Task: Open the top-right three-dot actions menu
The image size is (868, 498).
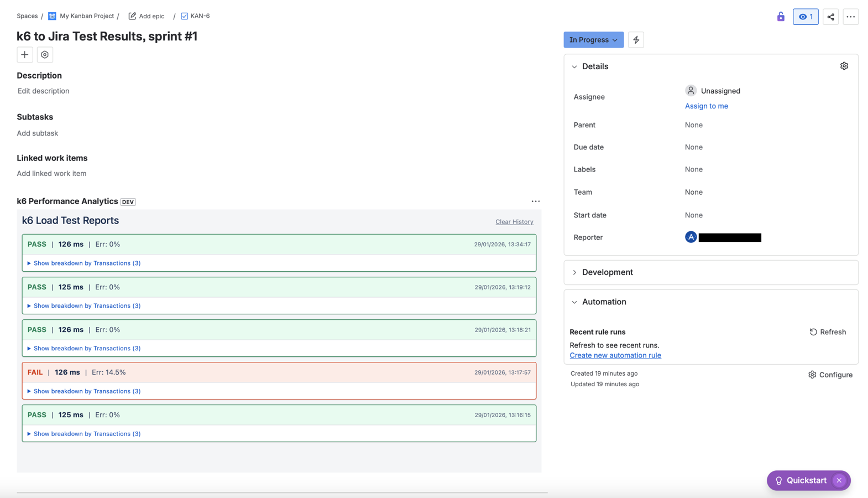Action: [x=850, y=17]
